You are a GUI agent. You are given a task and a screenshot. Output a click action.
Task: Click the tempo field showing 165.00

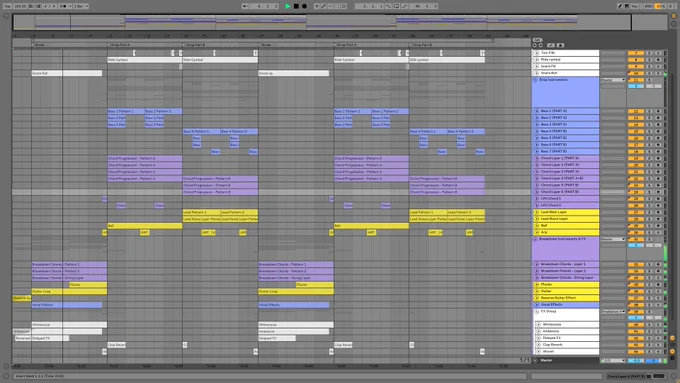click(20, 6)
